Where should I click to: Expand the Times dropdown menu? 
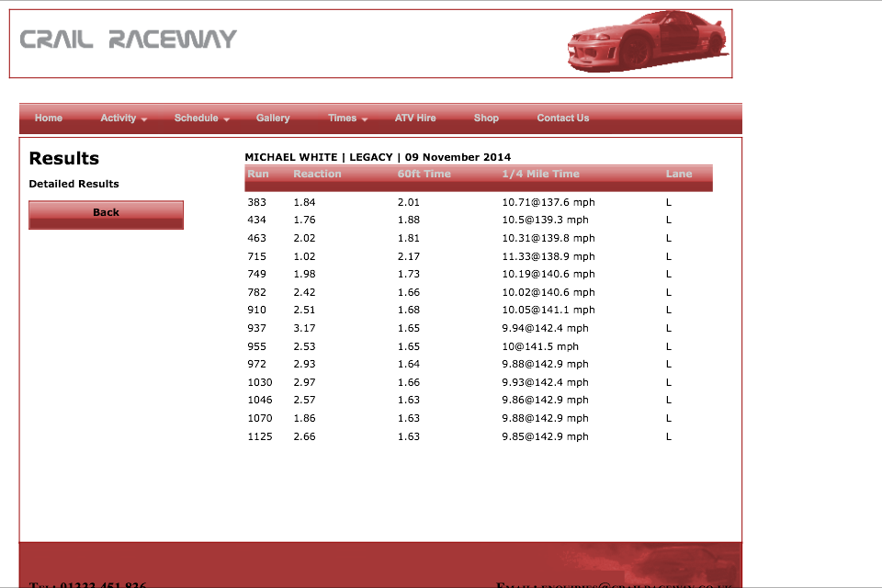[x=347, y=119]
